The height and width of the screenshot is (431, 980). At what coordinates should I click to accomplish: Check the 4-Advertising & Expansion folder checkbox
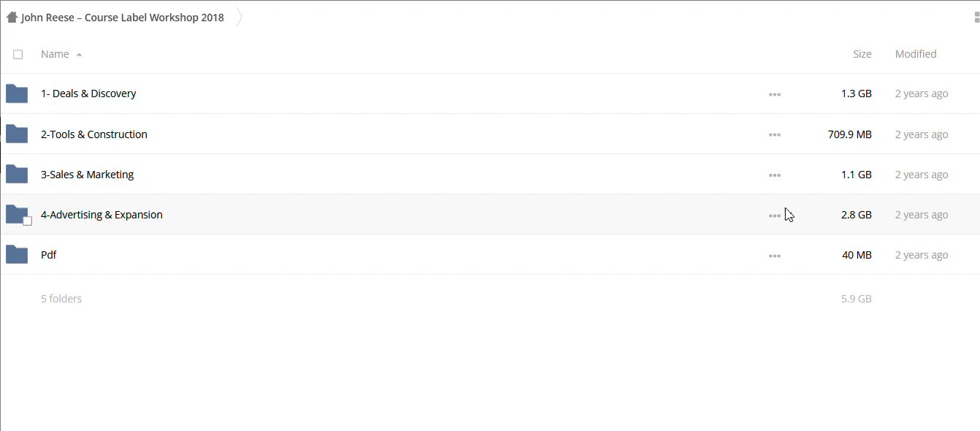click(x=27, y=221)
